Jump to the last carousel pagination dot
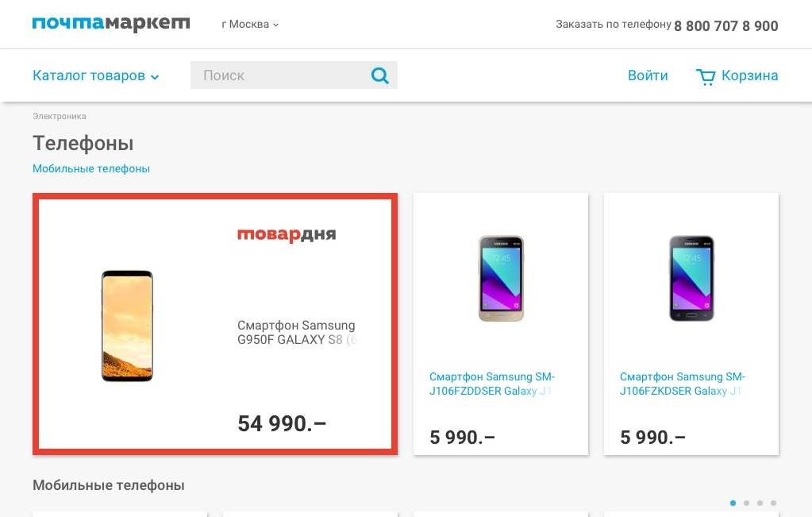This screenshot has height=517, width=812. point(773,503)
